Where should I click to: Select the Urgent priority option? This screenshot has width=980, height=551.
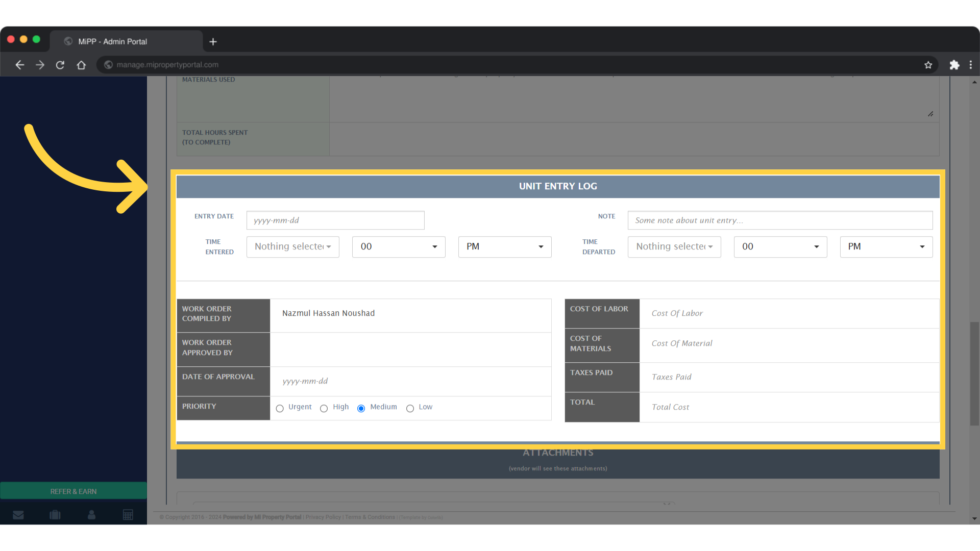tap(279, 409)
